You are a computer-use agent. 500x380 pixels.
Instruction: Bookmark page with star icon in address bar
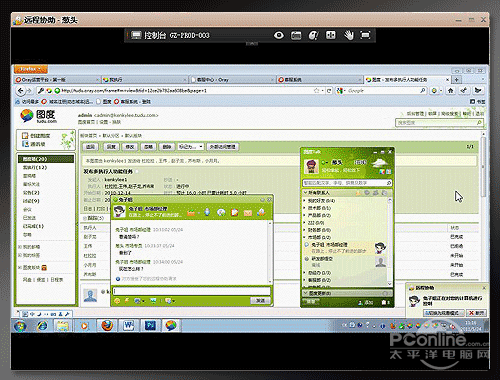pos(316,91)
